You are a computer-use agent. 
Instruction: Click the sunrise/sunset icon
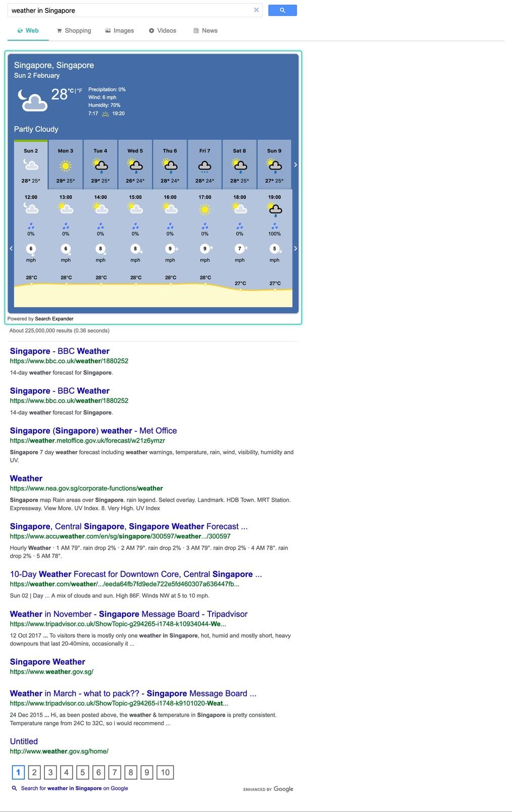[105, 114]
